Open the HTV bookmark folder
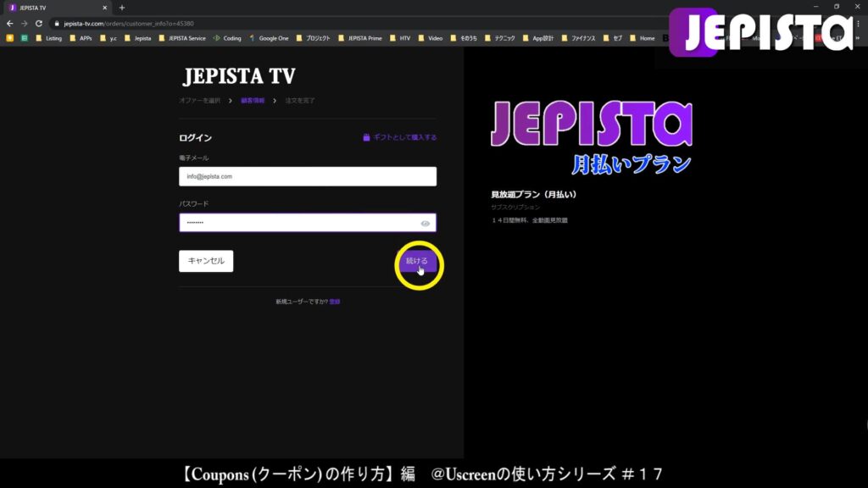Image resolution: width=868 pixels, height=488 pixels. click(x=400, y=38)
